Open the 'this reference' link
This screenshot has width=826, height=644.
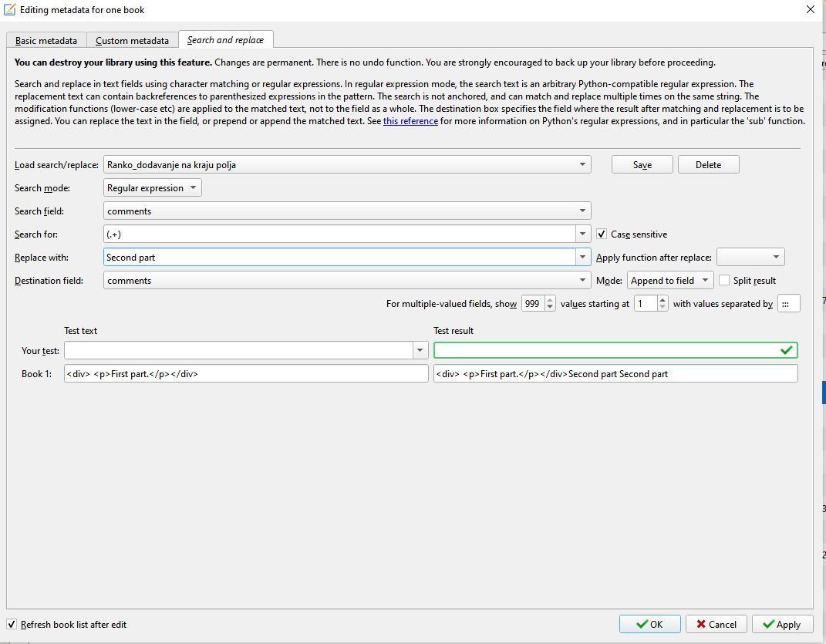click(410, 121)
